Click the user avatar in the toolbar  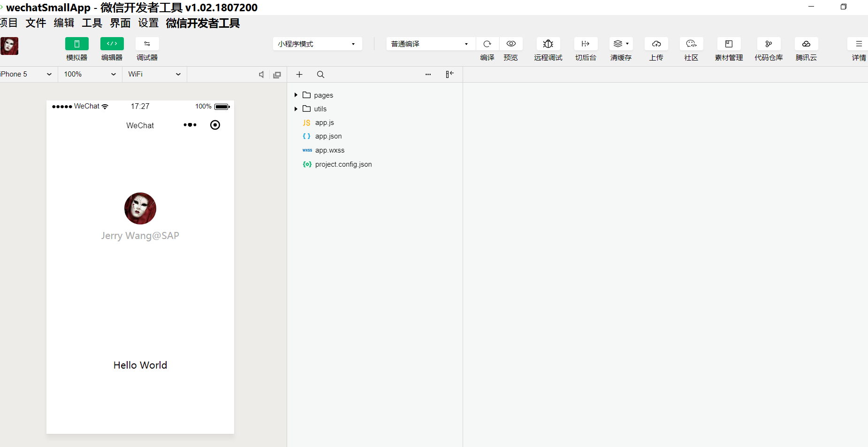[9, 46]
